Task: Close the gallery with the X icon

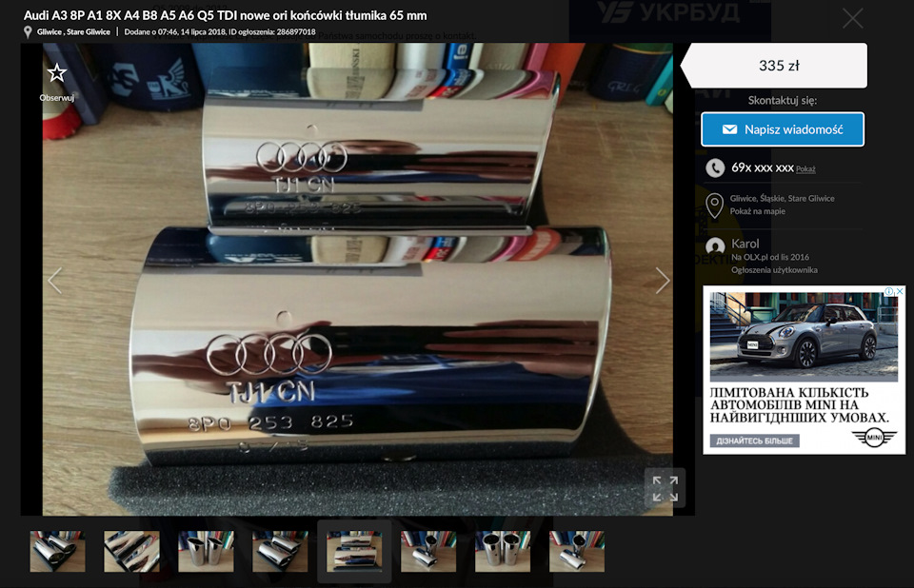Action: 852,19
